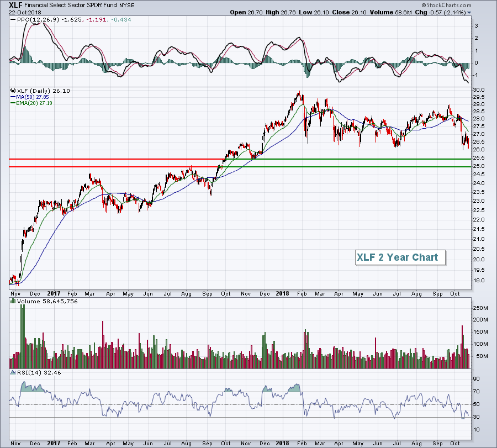
Task: Click the 2017 label under the price panel
Action: [x=54, y=293]
